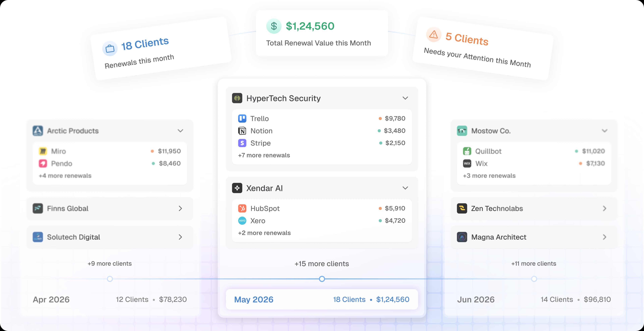The image size is (644, 331).
Task: Click the HubSpot app icon
Action: pyautogui.click(x=242, y=208)
